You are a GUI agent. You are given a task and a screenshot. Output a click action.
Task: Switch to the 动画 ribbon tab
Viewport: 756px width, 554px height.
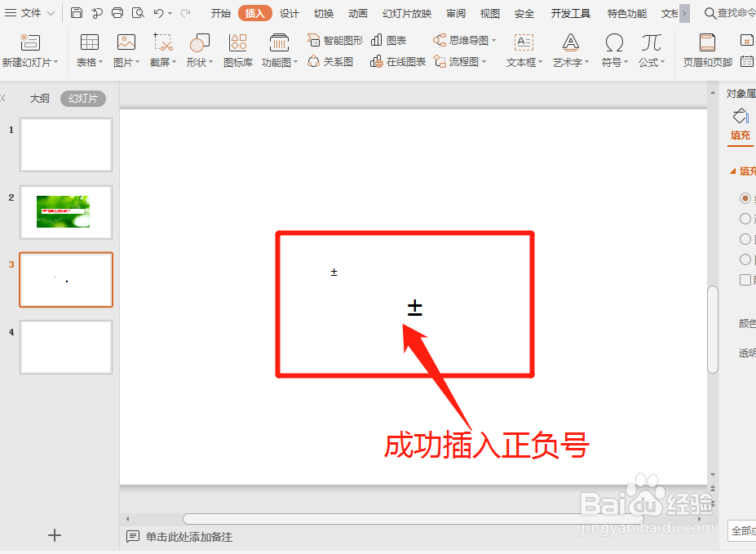tap(359, 12)
